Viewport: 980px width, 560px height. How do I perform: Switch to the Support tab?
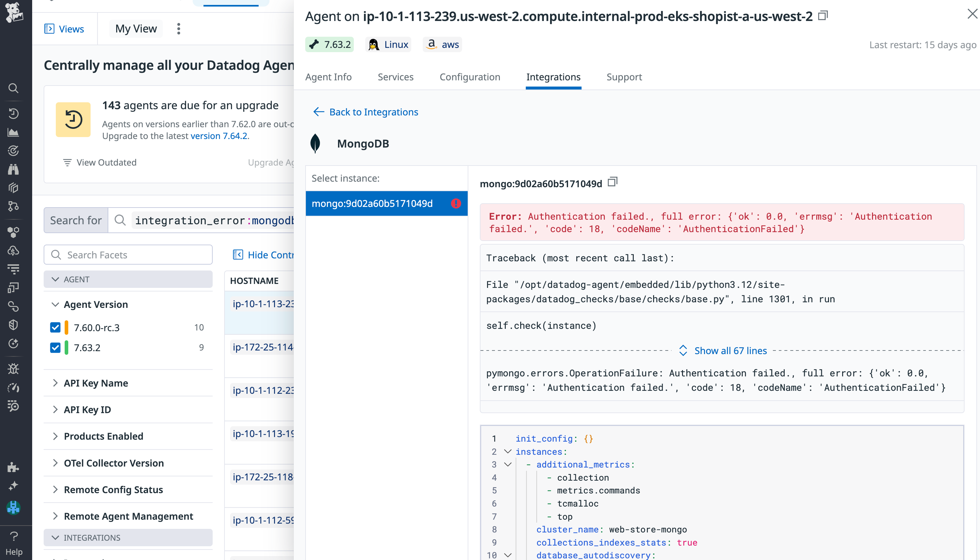624,77
